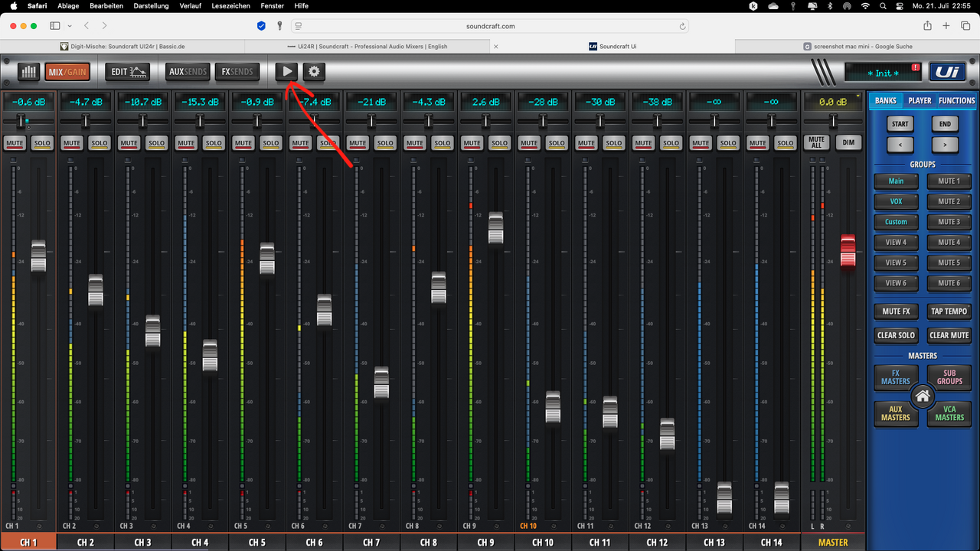Viewport: 980px width, 551px height.
Task: Go back with Safari back arrow
Action: tap(86, 25)
